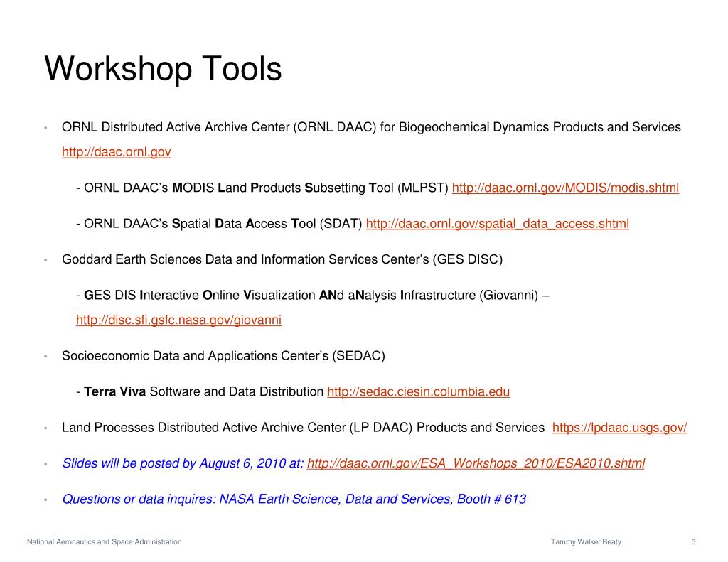
Task: Open the MODIS modis.shtml subsetting tool link
Action: coord(565,188)
